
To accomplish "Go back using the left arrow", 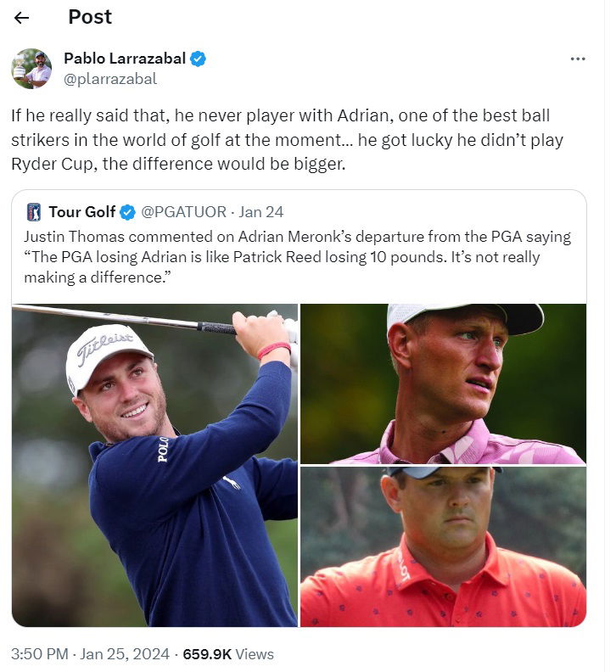I will (21, 18).
